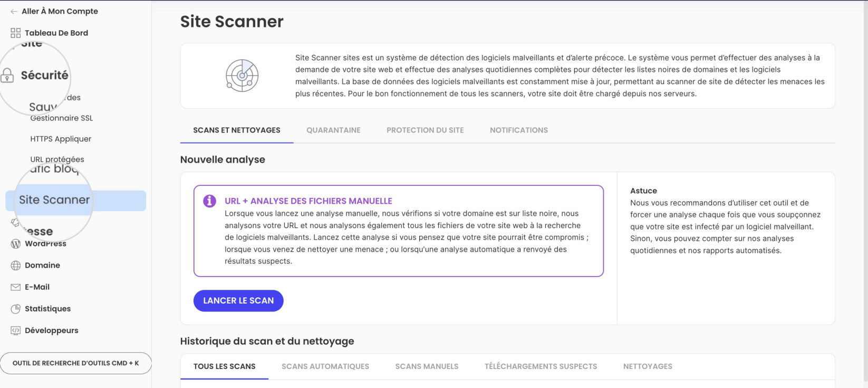868x388 pixels.
Task: Select the Nettoyages tab
Action: (x=648, y=366)
